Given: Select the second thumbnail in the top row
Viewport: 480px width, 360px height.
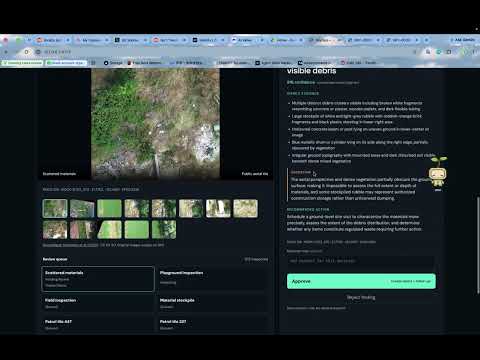Looking at the screenshot, I should 82,208.
